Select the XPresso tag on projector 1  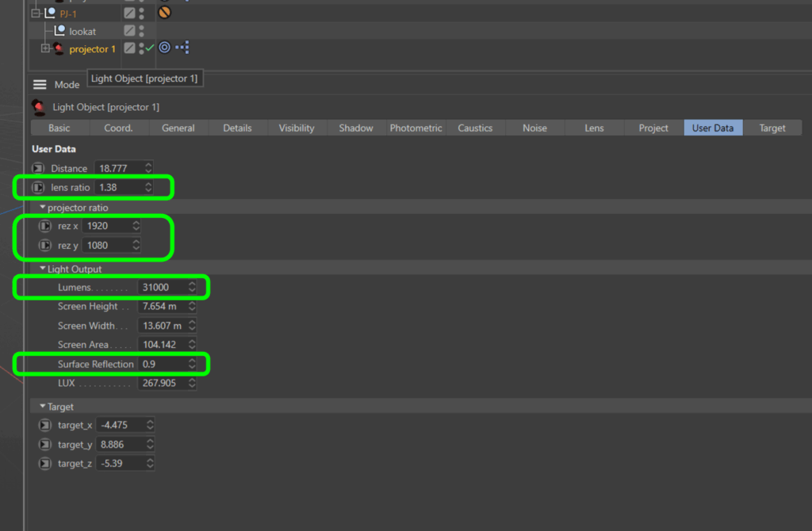182,48
